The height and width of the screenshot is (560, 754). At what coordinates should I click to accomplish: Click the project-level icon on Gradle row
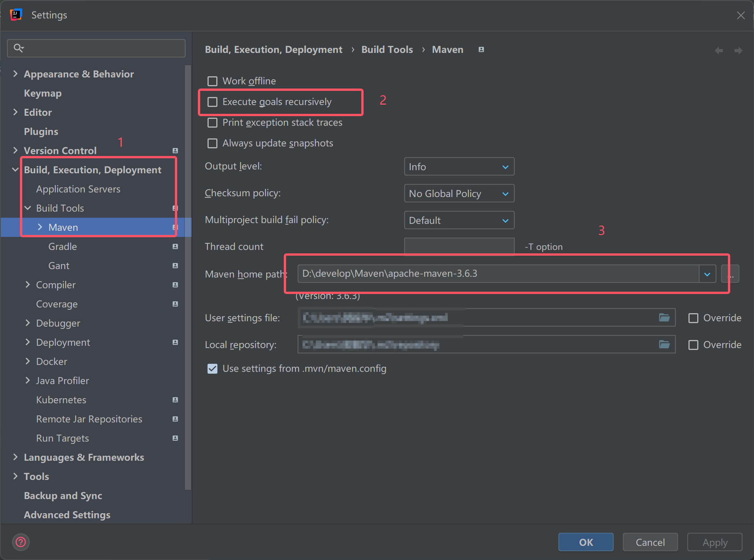click(175, 246)
